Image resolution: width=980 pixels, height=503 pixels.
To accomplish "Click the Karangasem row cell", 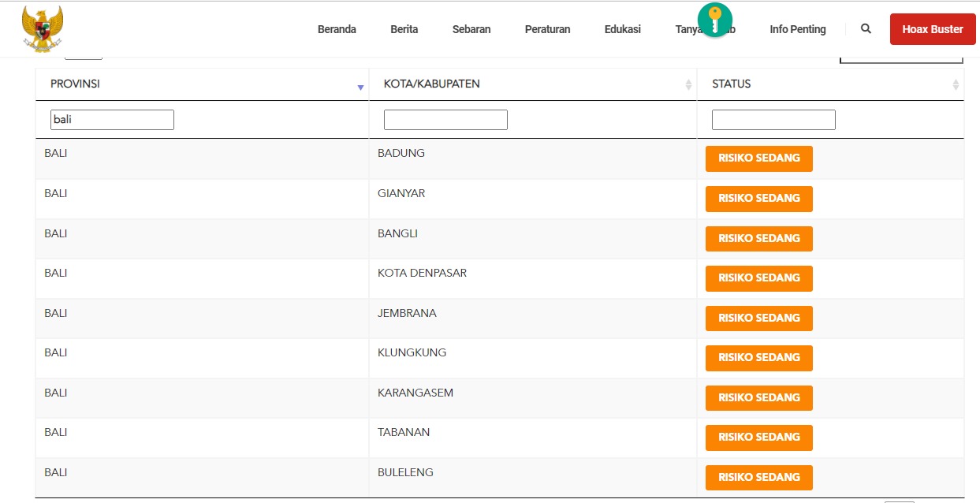I will point(415,393).
